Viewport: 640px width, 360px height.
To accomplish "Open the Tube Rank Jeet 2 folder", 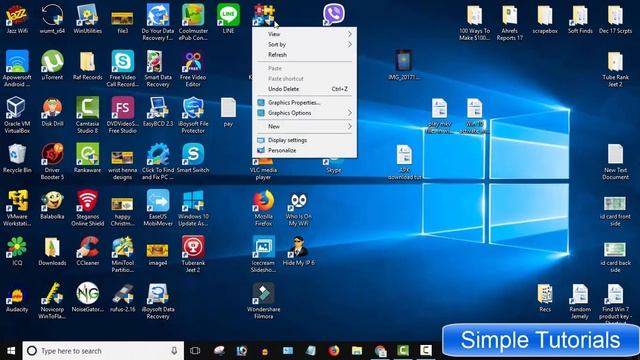I will pyautogui.click(x=616, y=69).
